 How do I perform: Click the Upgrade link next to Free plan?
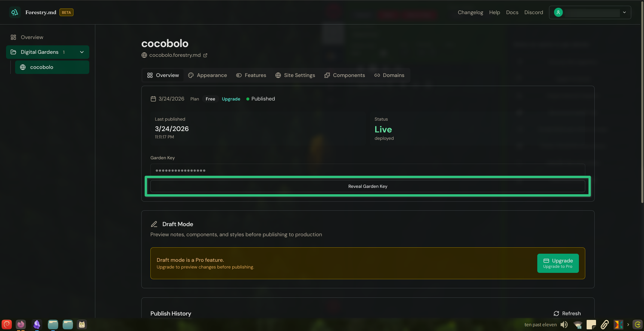pyautogui.click(x=231, y=99)
